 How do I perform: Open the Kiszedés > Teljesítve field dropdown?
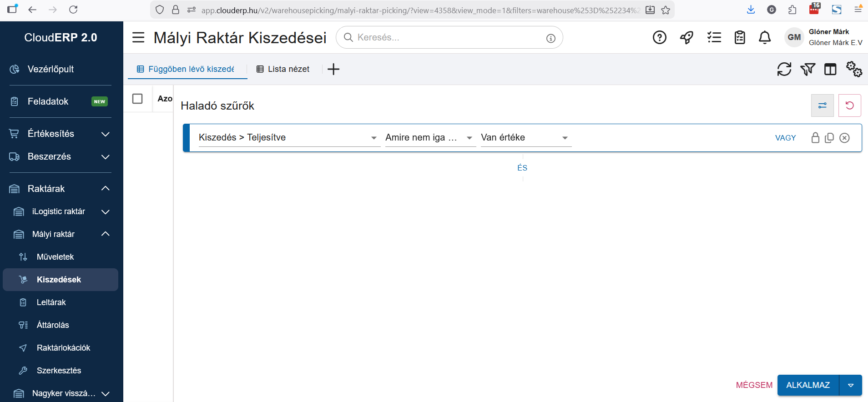289,138
